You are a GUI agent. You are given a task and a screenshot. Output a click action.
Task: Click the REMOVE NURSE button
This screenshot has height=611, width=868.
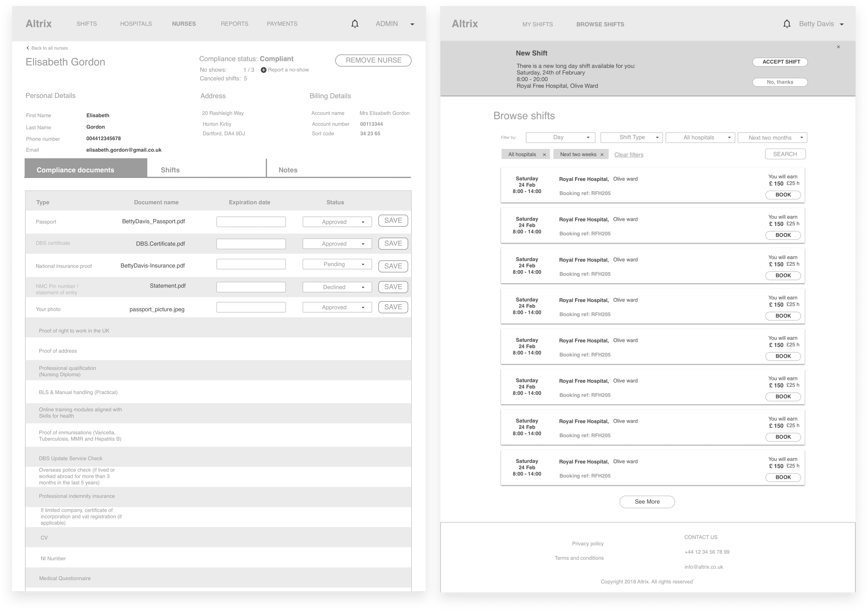[x=373, y=61]
